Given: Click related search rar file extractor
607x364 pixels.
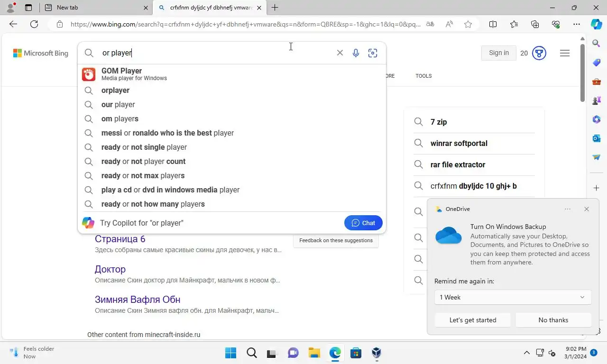Looking at the screenshot, I should click(474, 164).
